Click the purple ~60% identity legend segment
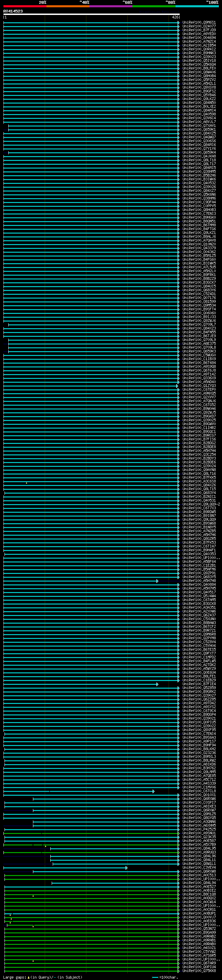The image size is (222, 980). coord(111,7)
